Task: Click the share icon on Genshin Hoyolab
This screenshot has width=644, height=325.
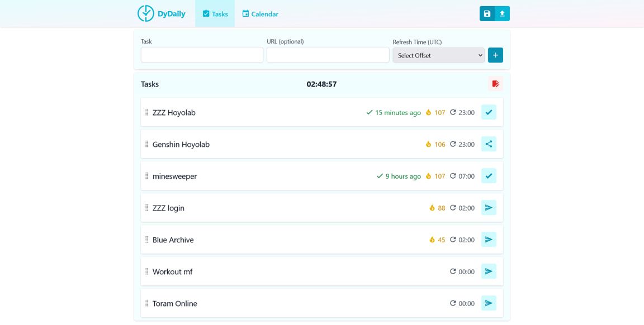Action: (x=489, y=144)
